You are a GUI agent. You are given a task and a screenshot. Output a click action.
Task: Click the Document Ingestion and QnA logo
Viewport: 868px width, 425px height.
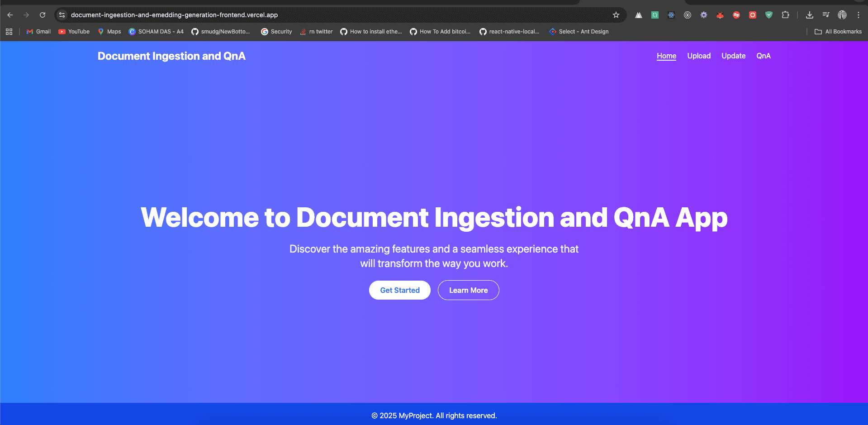[x=171, y=56]
